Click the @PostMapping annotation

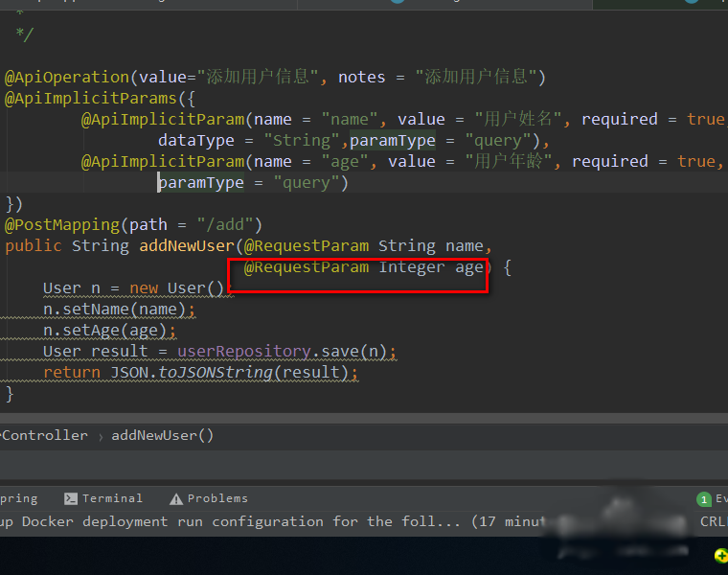pyautogui.click(x=62, y=225)
